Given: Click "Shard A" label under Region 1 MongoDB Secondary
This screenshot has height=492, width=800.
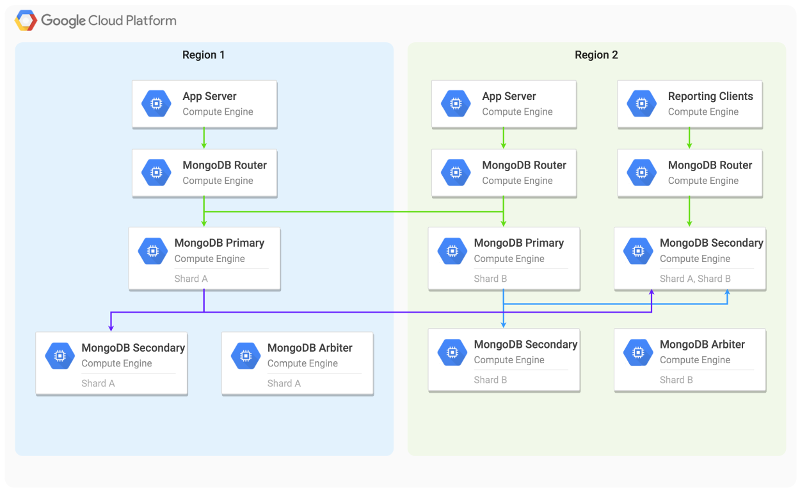Looking at the screenshot, I should click(98, 383).
